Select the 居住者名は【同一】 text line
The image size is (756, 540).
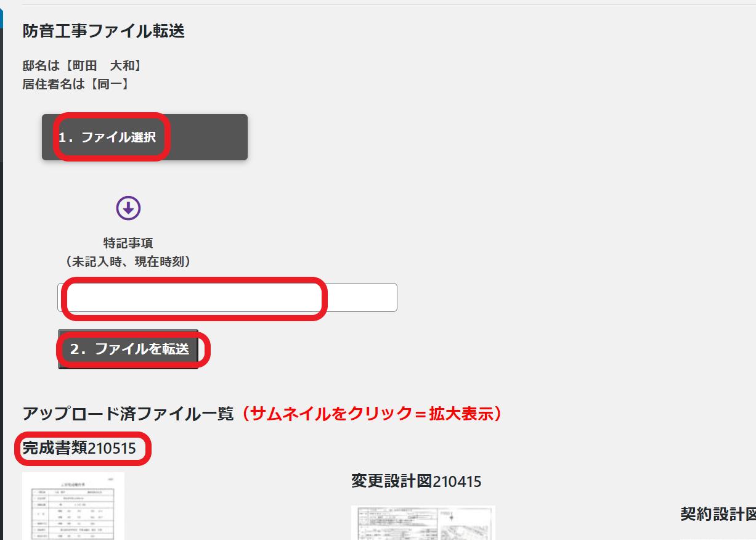coord(76,84)
